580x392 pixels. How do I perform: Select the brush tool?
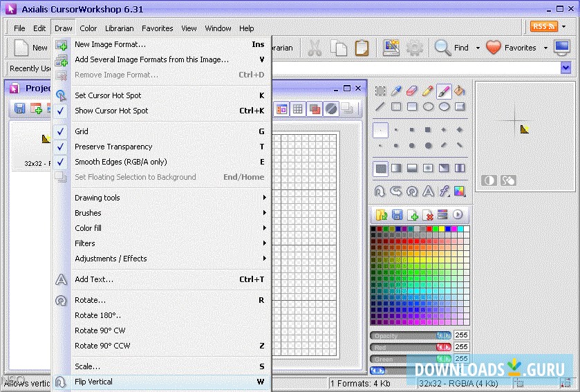click(444, 91)
